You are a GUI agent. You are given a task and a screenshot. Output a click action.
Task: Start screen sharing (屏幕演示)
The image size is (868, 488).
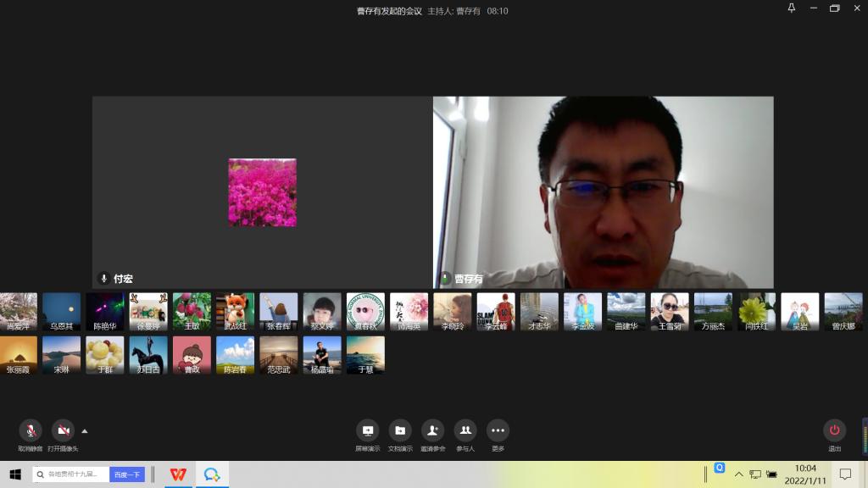367,430
